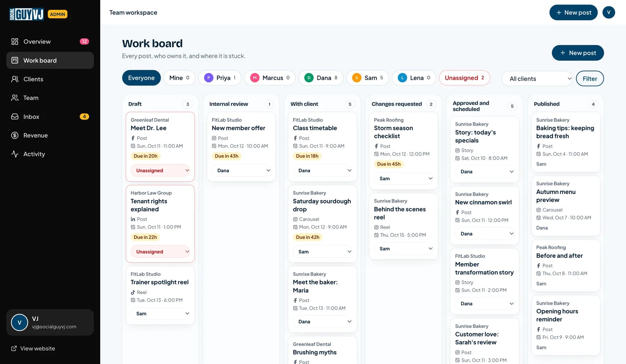Click the V avatar in the top bar
626x364 pixels.
(609, 13)
